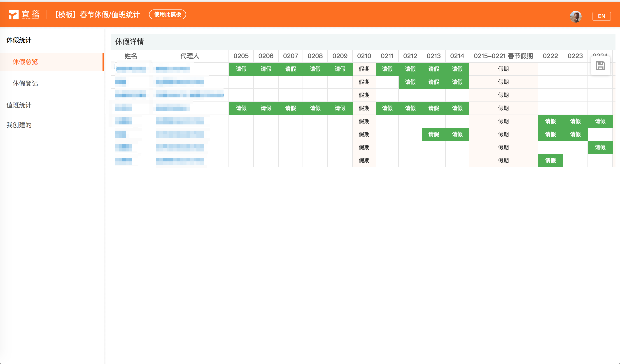The image size is (620, 364).
Task: Click last row's green 请假 cell under 0222
Action: (x=550, y=161)
